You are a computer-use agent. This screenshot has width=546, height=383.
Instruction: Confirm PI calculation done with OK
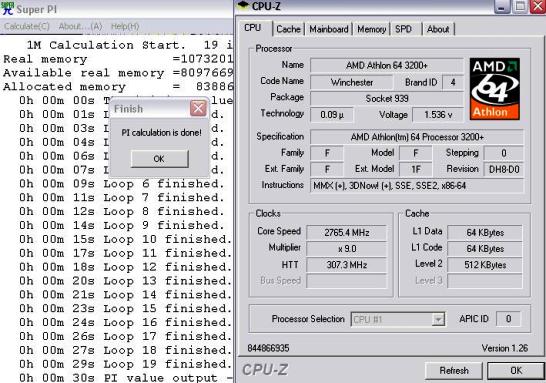click(159, 159)
